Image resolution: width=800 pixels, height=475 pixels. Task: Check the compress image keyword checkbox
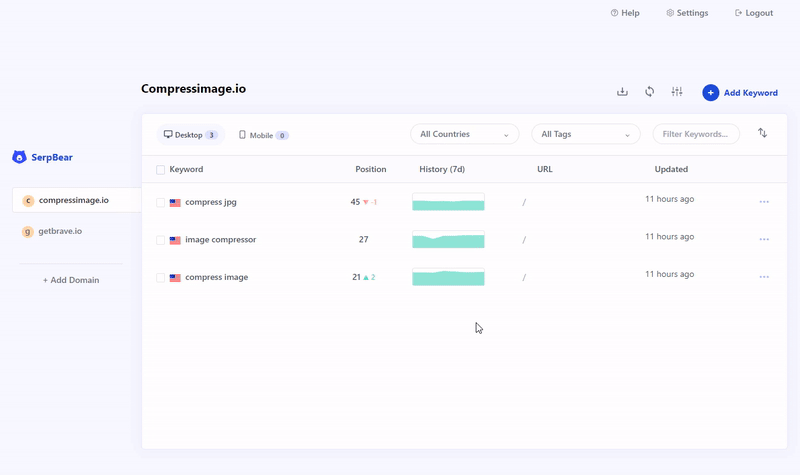[x=160, y=278]
